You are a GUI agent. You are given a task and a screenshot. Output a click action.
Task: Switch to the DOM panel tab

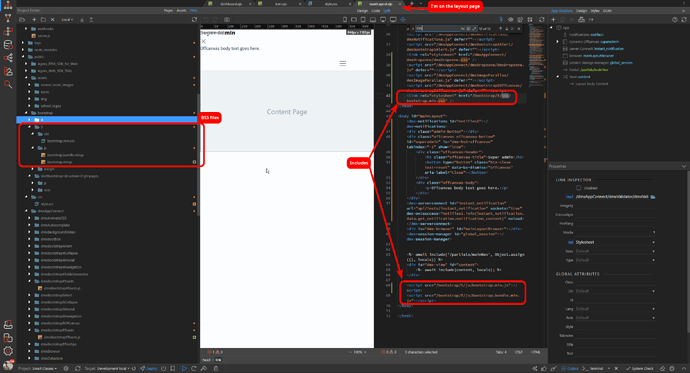(607, 11)
